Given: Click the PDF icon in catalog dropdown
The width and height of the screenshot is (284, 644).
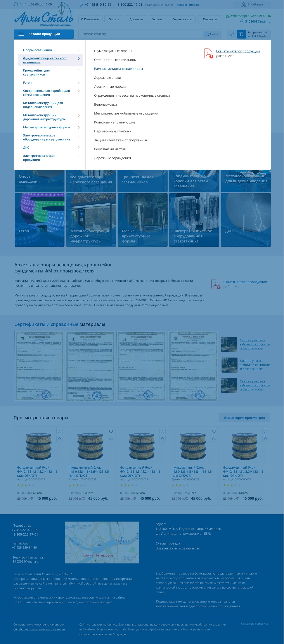Looking at the screenshot, I should (208, 53).
